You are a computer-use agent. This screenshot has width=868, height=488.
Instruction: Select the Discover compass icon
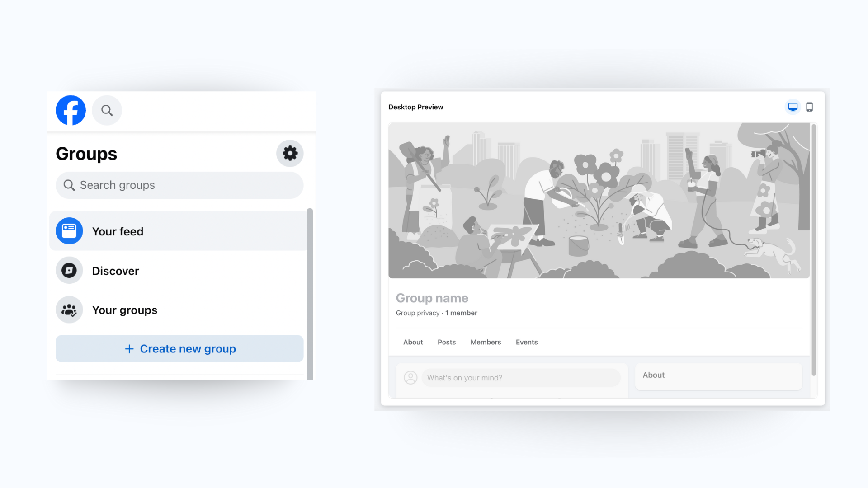pyautogui.click(x=69, y=270)
